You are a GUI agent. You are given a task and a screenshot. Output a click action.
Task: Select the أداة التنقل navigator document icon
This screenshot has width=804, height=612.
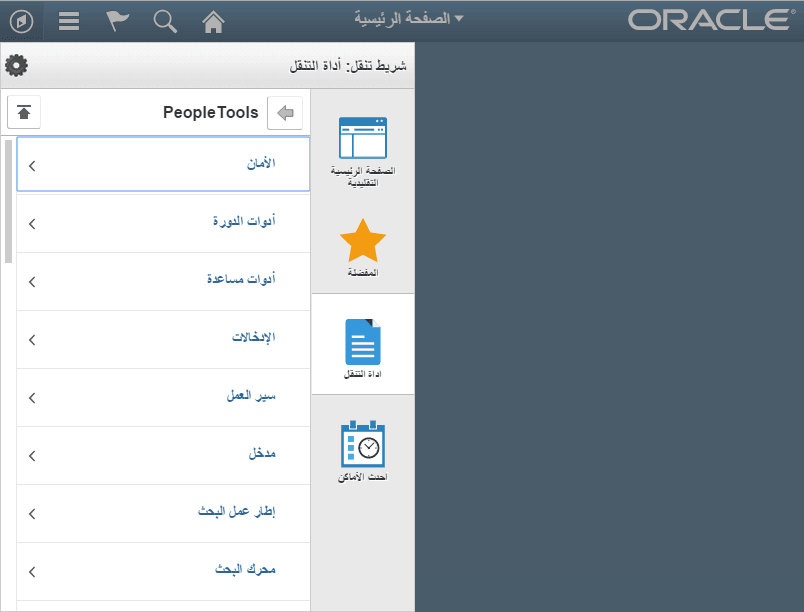363,340
